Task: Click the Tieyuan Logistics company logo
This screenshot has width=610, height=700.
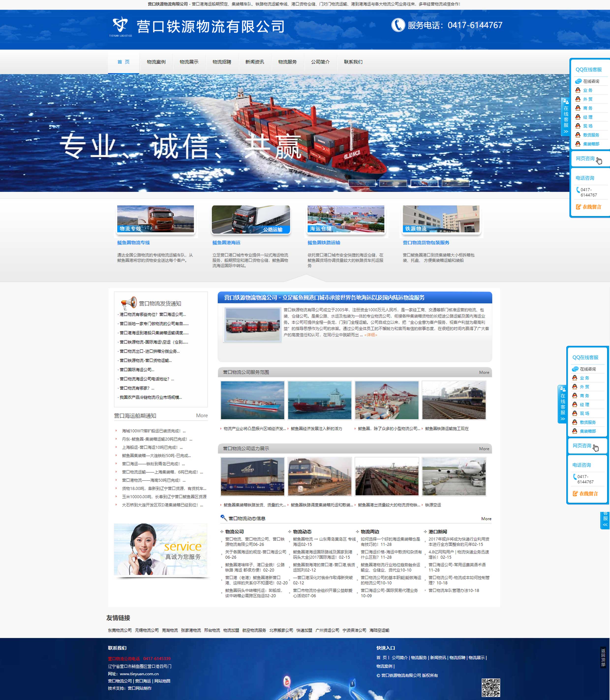Action: (x=121, y=27)
